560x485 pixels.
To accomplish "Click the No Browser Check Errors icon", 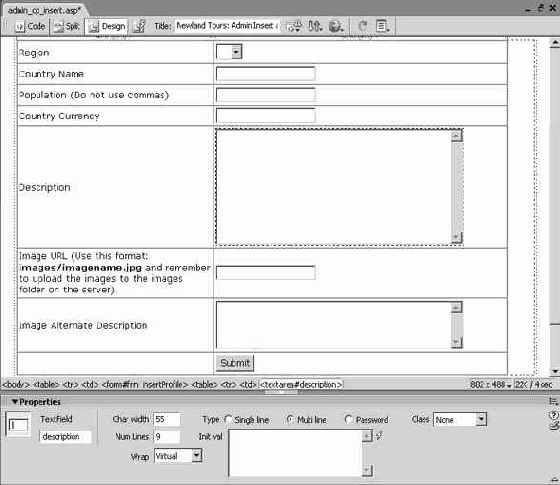I will 295,26.
